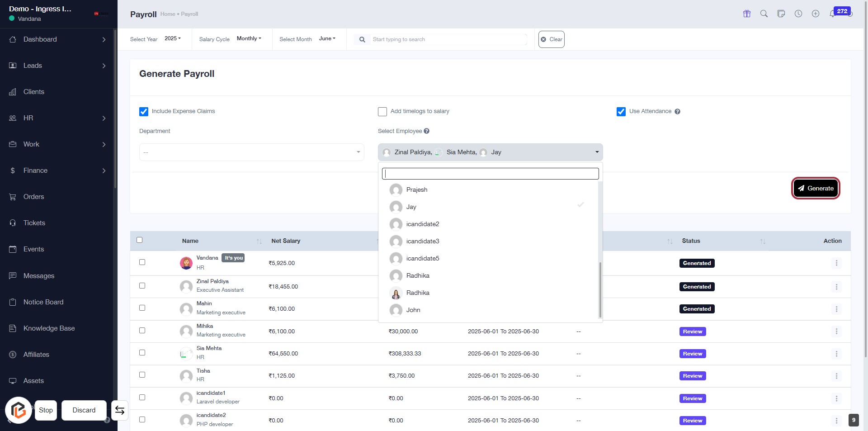Click the employee dropdown list scrollbar
868x431 pixels.
pos(600,289)
